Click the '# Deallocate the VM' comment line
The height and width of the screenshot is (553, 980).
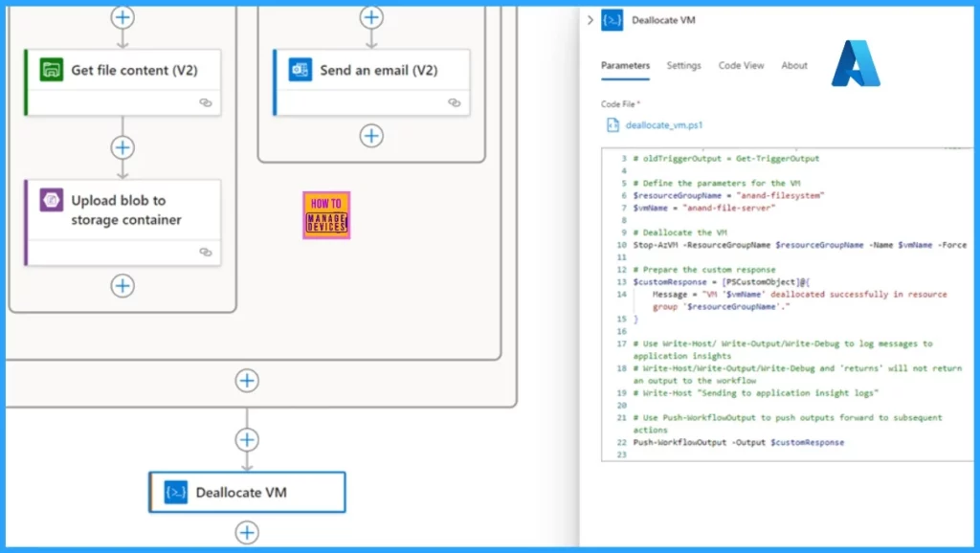pyautogui.click(x=680, y=232)
